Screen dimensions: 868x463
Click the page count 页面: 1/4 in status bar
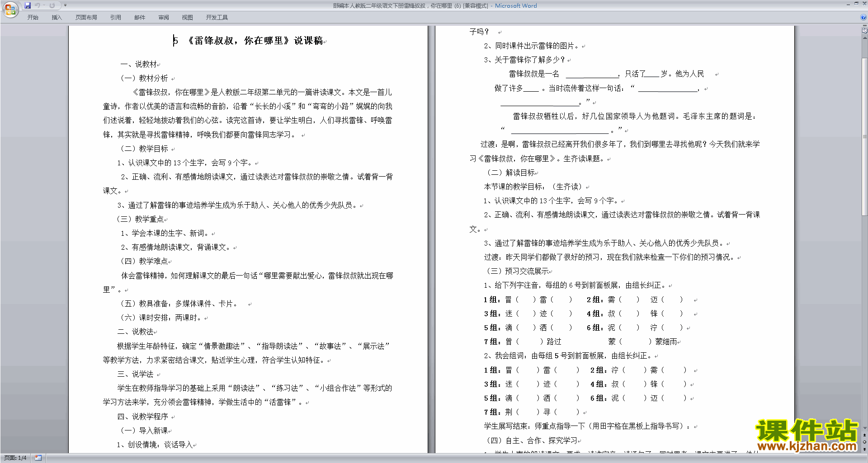point(15,458)
